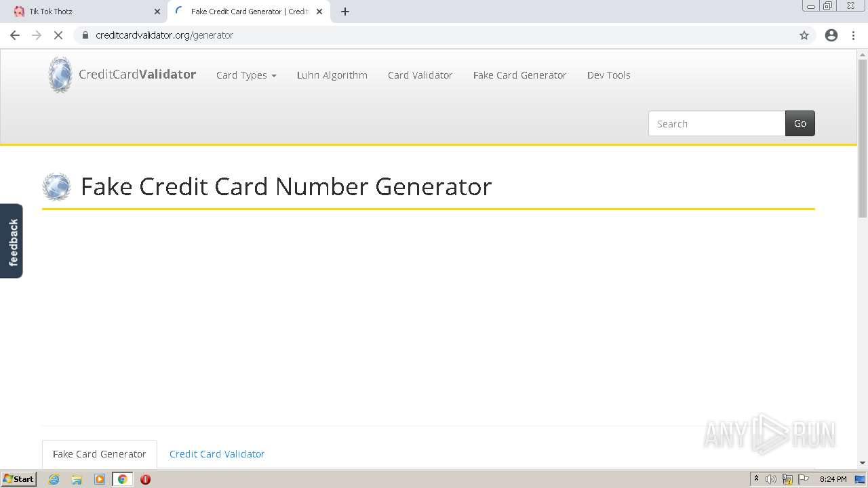Select the Fake Card Generator page tab

pos(100,454)
